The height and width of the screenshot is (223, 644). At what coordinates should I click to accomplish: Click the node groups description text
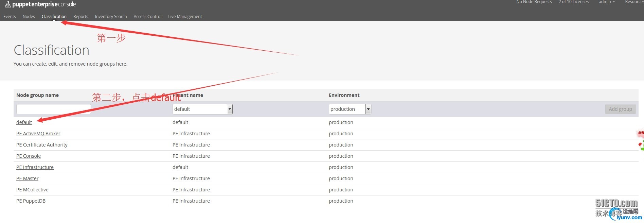click(71, 64)
